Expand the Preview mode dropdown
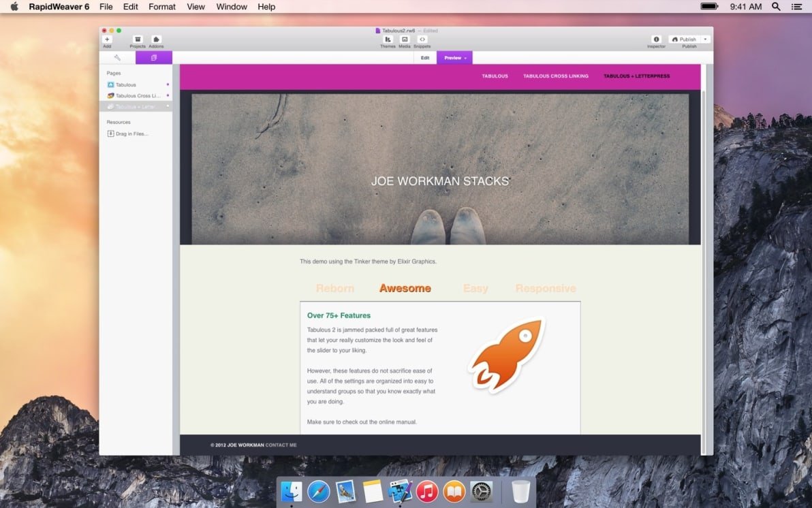 455,58
